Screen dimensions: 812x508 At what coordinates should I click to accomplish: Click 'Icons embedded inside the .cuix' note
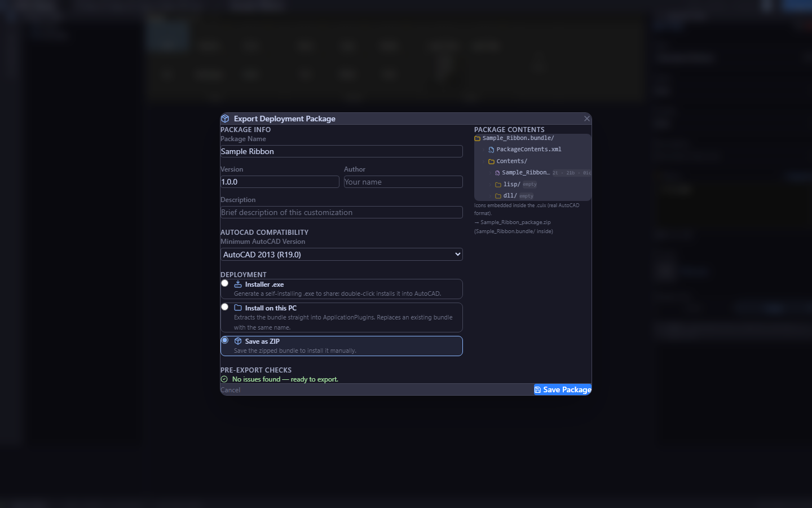tap(527, 209)
